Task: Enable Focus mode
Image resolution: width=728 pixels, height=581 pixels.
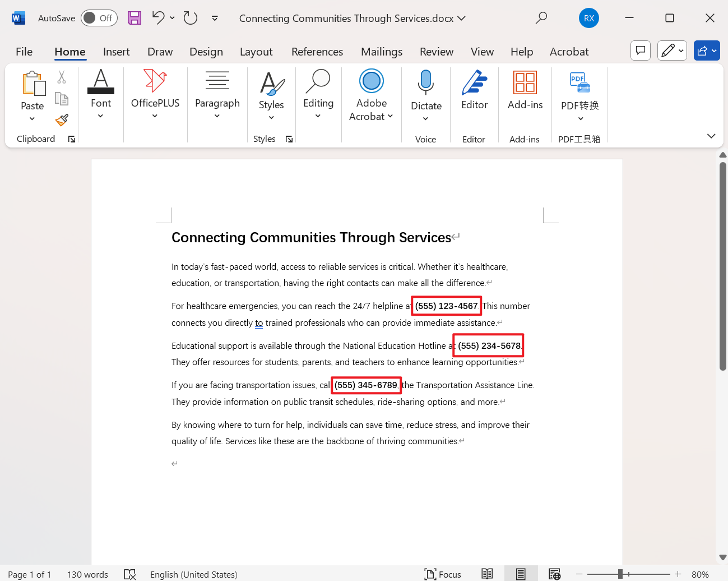Action: (x=443, y=574)
